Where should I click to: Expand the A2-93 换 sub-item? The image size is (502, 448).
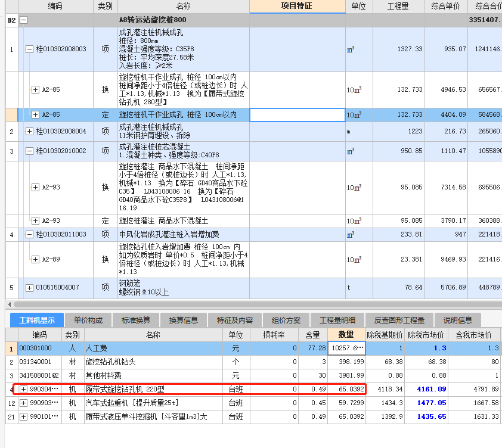click(35, 188)
